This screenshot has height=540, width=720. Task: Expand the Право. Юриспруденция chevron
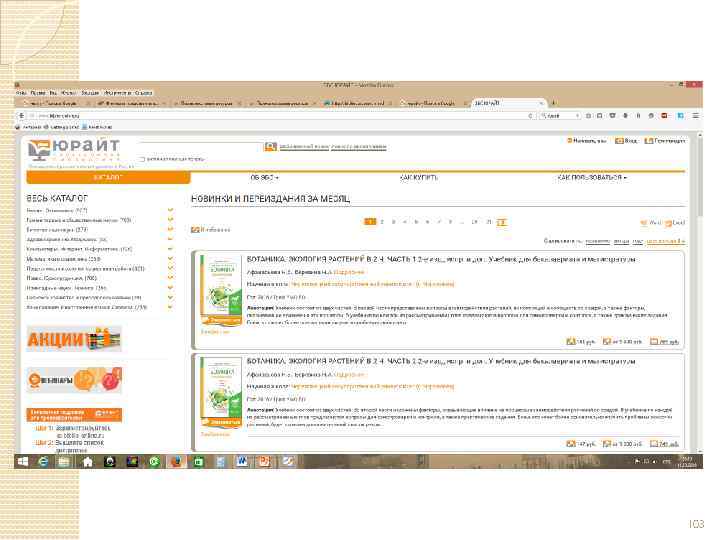170,278
